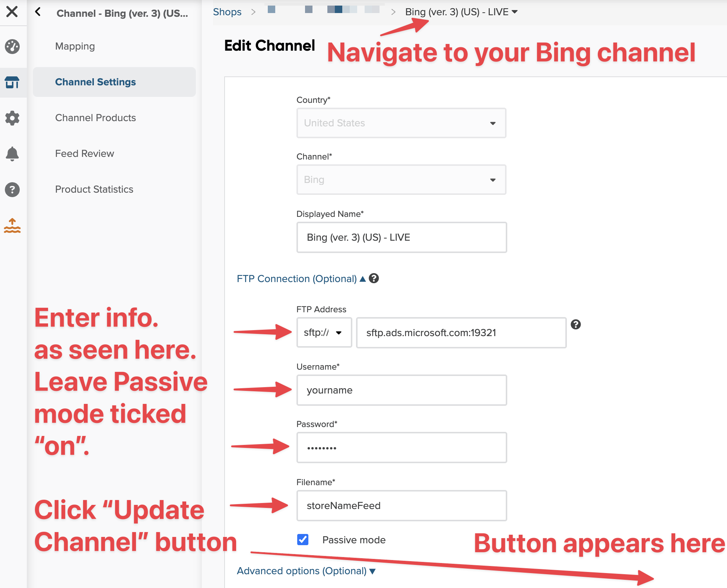This screenshot has height=588, width=727.
Task: Click the orange upload waves icon
Action: coord(12,225)
